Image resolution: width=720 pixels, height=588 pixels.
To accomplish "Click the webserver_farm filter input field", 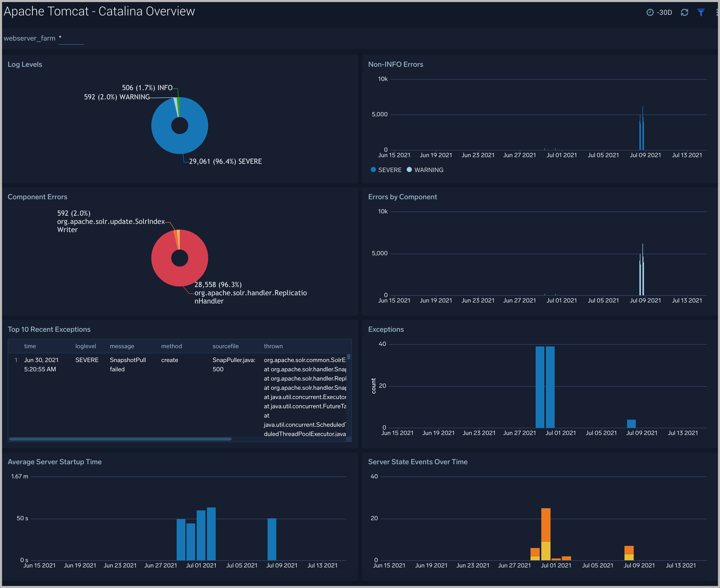I will 71,39.
